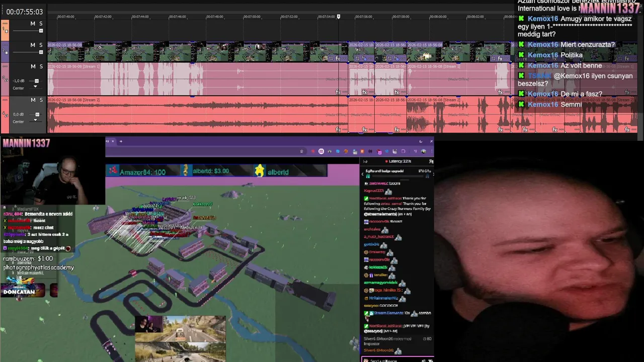Image resolution: width=644 pixels, height=362 pixels.
Task: Mute audio track 3 (Stream 1)
Action: pyautogui.click(x=33, y=66)
